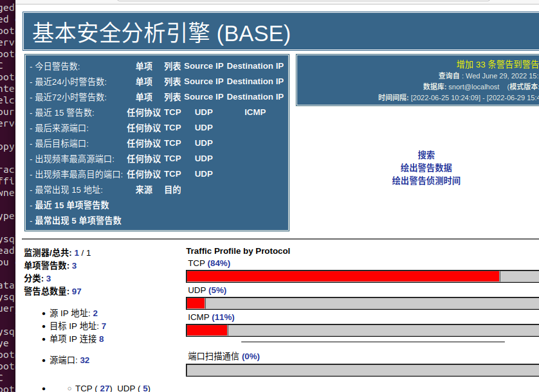Open today's alerts 单项 link
Image resolution: width=539 pixels, height=392 pixels.
tap(143, 66)
